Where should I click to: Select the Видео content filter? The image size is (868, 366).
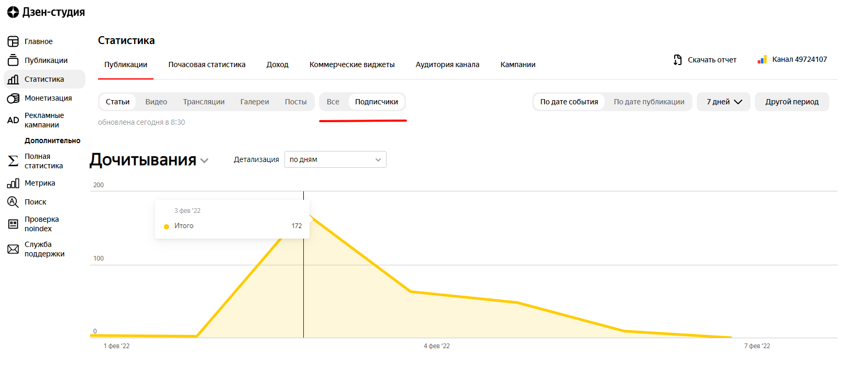[156, 102]
